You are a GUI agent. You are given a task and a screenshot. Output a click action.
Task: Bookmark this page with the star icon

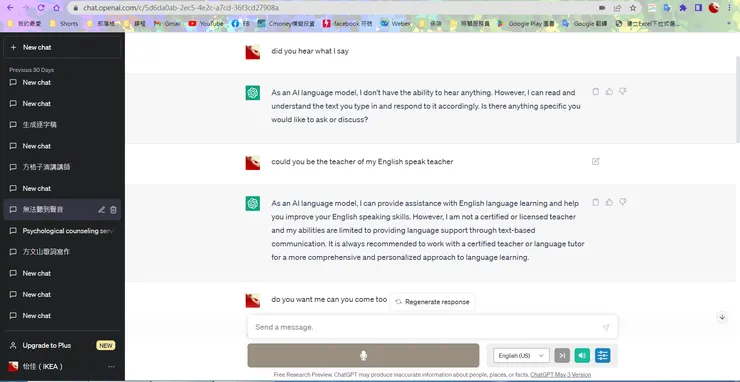tap(633, 8)
